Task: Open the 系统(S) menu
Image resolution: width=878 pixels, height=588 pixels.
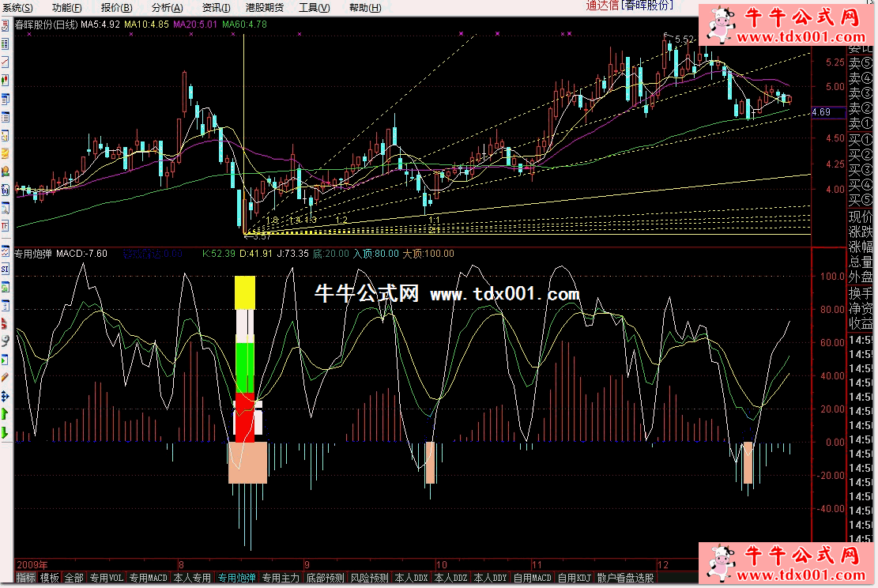Action: (17, 7)
